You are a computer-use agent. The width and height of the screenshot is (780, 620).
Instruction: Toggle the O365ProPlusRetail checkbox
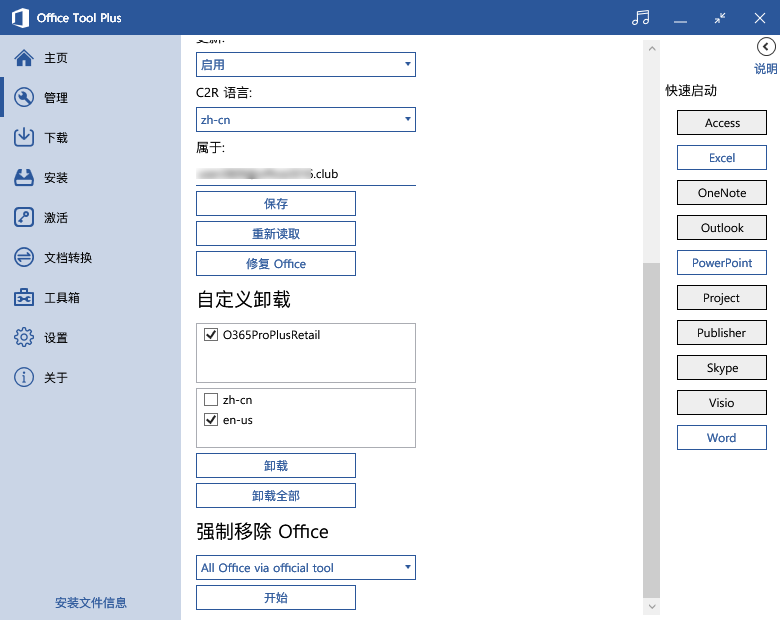211,334
